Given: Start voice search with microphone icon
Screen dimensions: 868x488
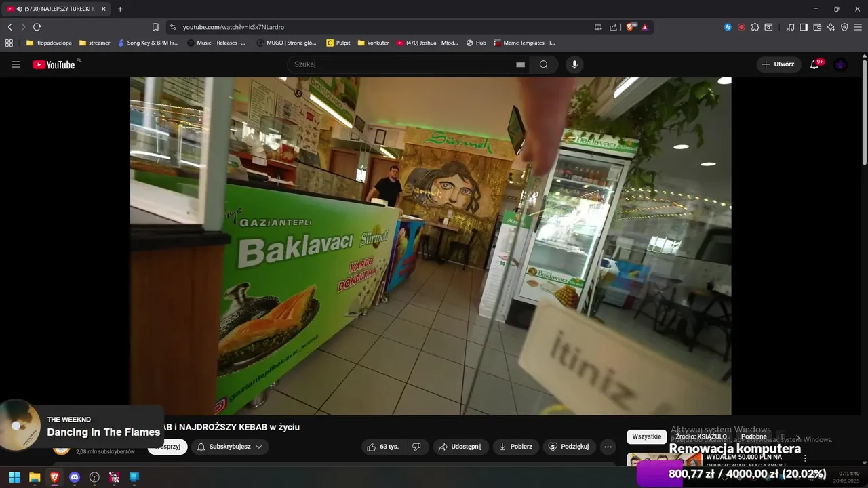Looking at the screenshot, I should (574, 64).
